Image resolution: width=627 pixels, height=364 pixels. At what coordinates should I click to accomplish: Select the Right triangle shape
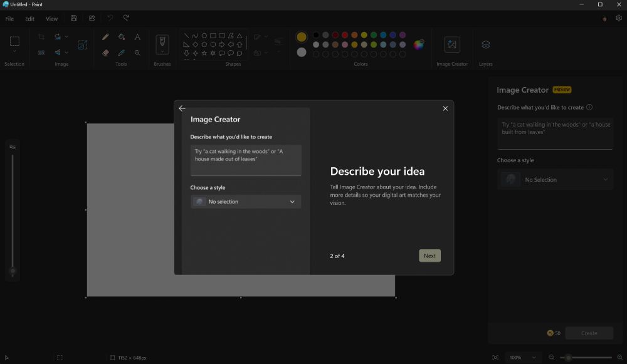186,44
